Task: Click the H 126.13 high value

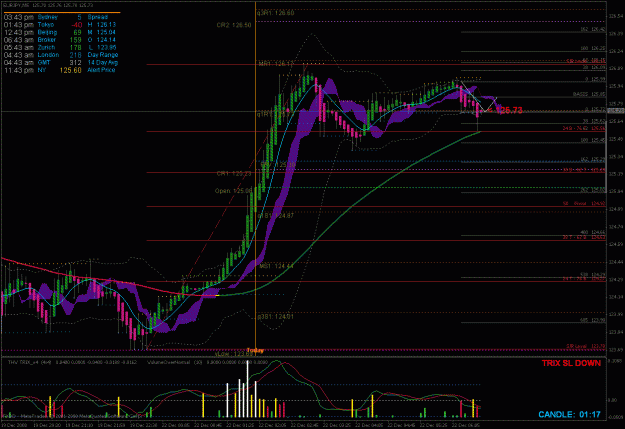Action: click(102, 25)
